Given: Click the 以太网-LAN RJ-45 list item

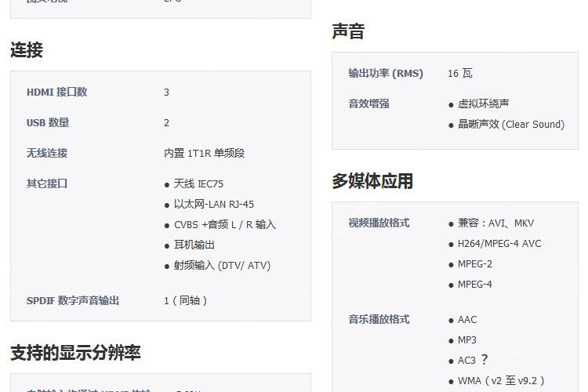Looking at the screenshot, I should 213,204.
